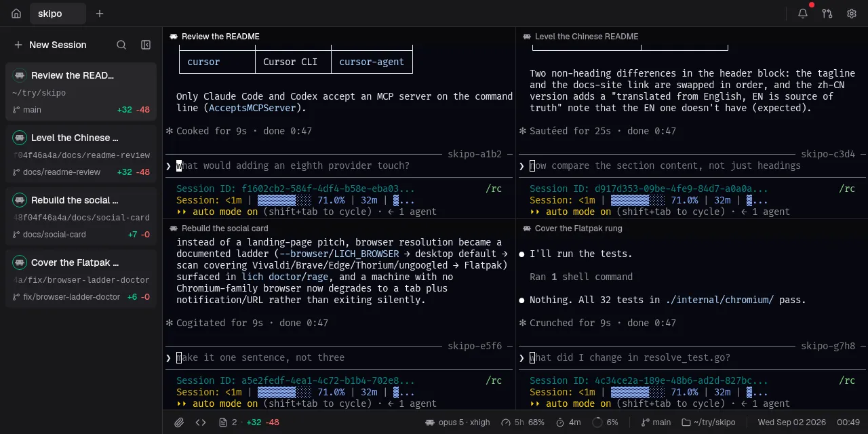Focus the Rebuild the social card pane title
868x434 pixels.
click(x=224, y=229)
